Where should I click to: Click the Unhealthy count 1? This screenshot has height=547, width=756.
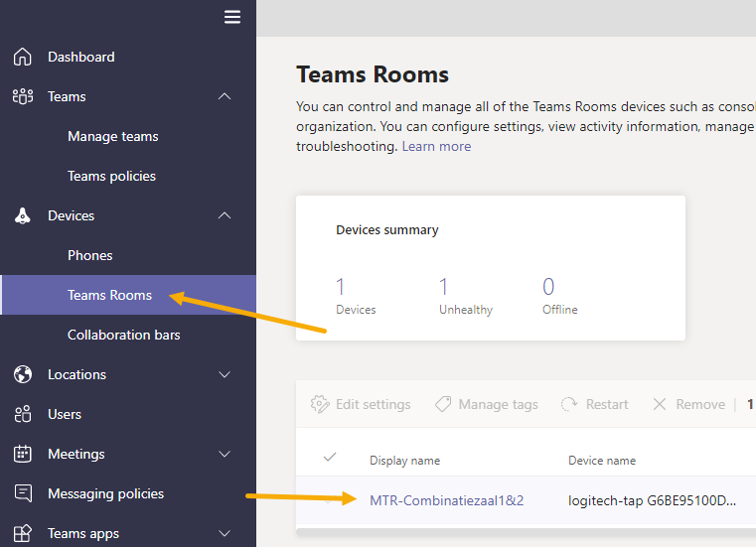(444, 287)
